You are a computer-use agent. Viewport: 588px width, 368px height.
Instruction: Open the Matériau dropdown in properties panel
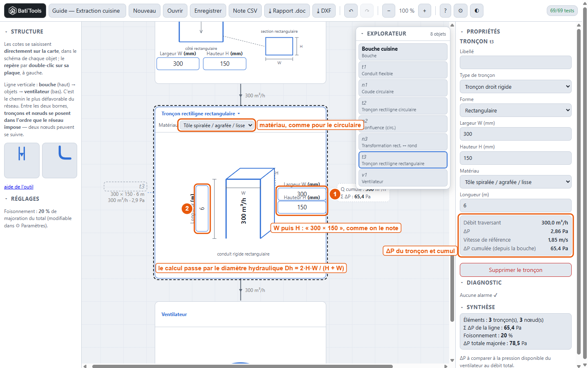coord(516,182)
